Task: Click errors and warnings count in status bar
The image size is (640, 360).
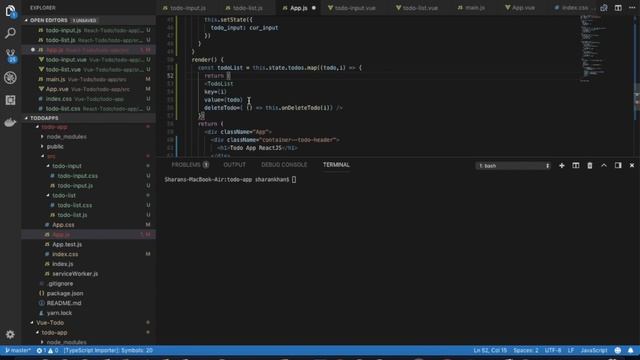Action: pyautogui.click(x=47, y=350)
